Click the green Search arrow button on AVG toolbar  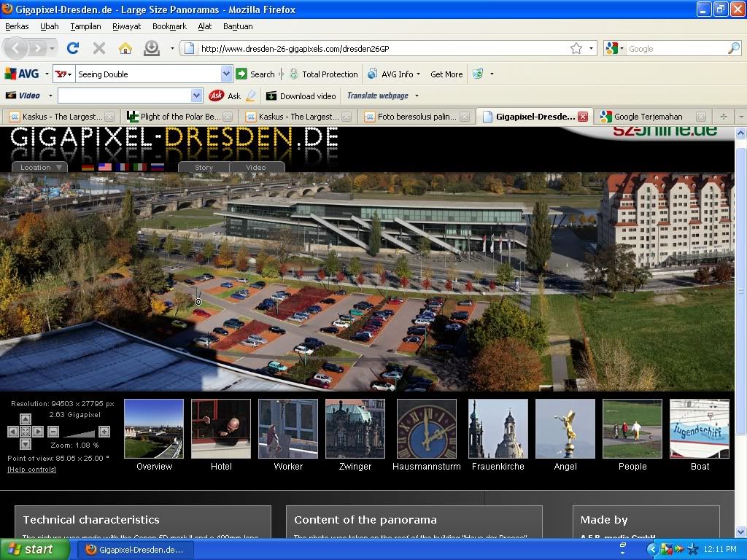(241, 74)
